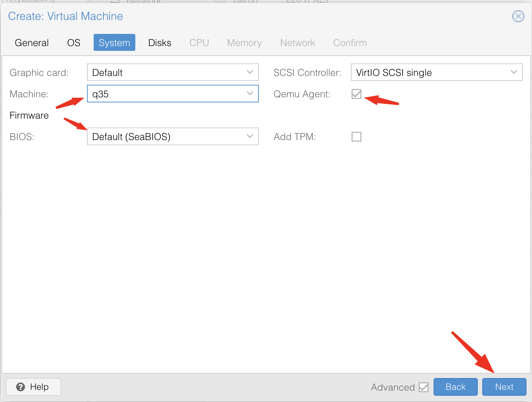Click the Graphic card Default field

[x=166, y=73]
